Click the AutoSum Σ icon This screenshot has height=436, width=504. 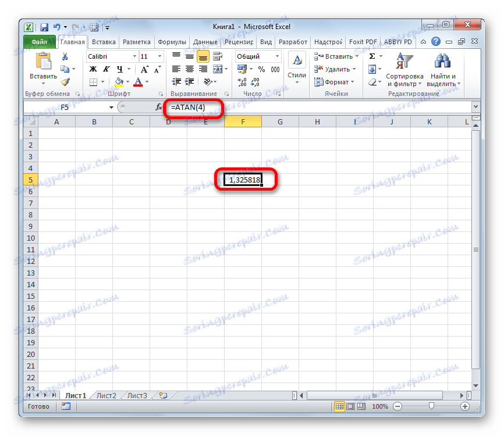pyautogui.click(x=371, y=56)
